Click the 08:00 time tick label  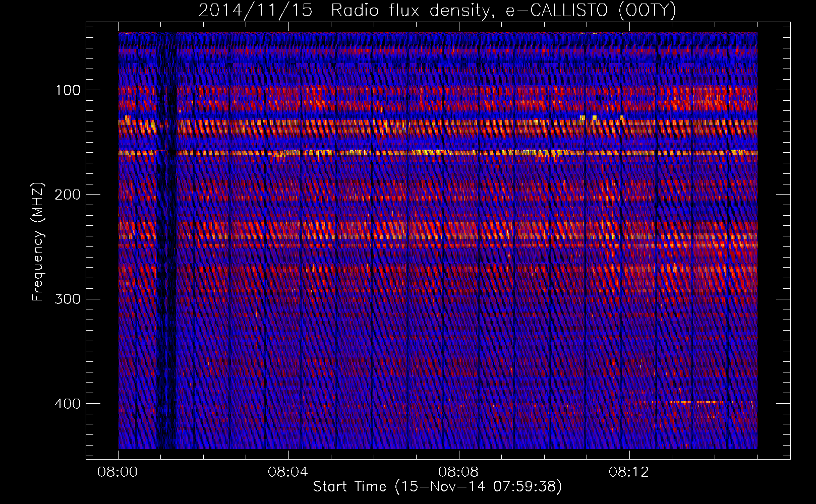(x=119, y=472)
